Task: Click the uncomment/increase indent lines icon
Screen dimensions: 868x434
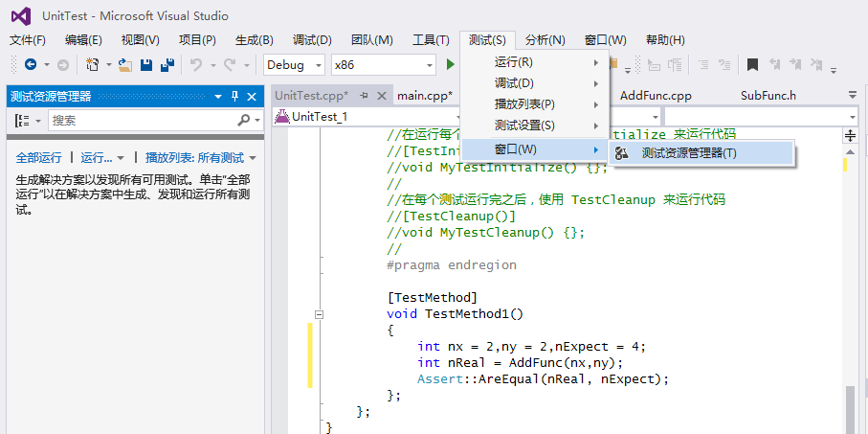Action: click(724, 65)
